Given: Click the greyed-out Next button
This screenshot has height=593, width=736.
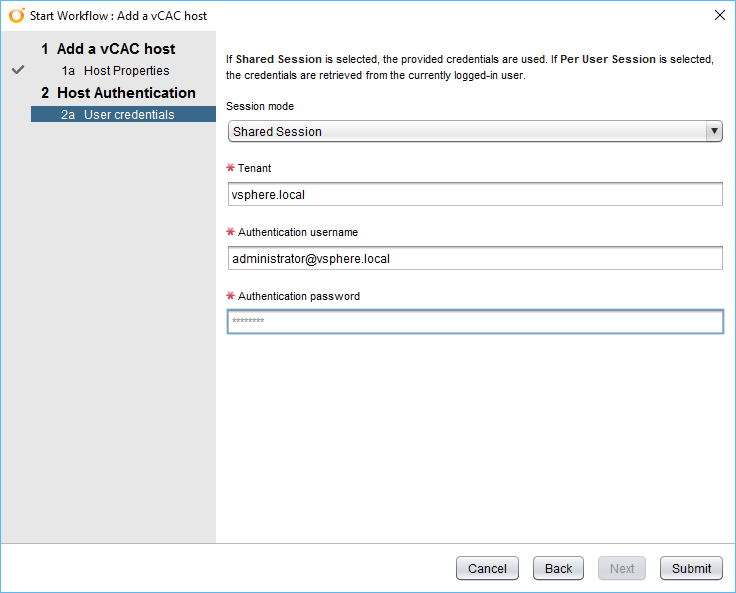Looking at the screenshot, I should (622, 568).
